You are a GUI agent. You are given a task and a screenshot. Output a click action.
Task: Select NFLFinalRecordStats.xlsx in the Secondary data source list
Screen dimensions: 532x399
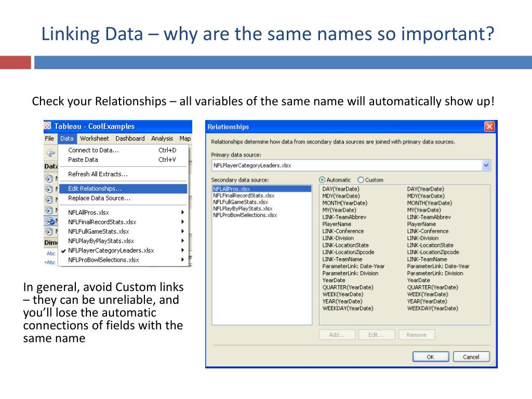[x=244, y=195]
